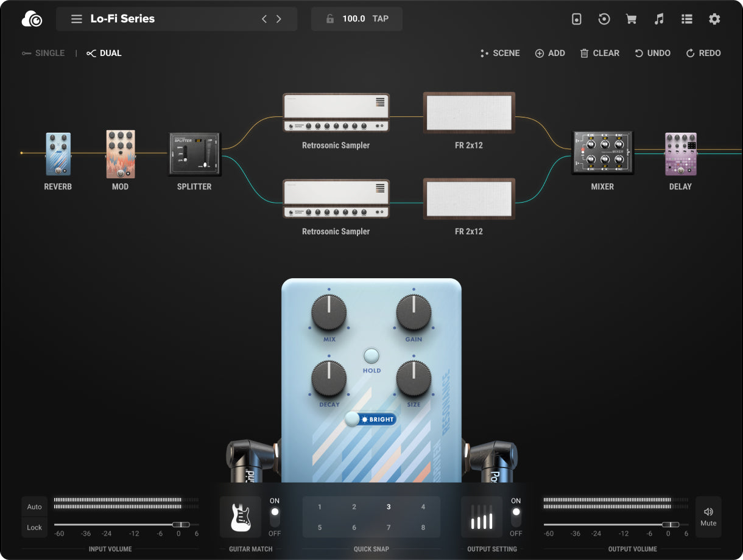743x560 pixels.
Task: Open the settings gear icon
Action: coord(714,19)
